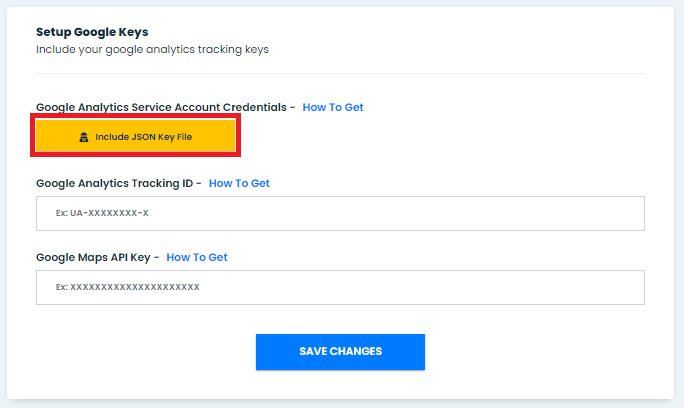Click the analytics tracking keys subtitle text

152,48
